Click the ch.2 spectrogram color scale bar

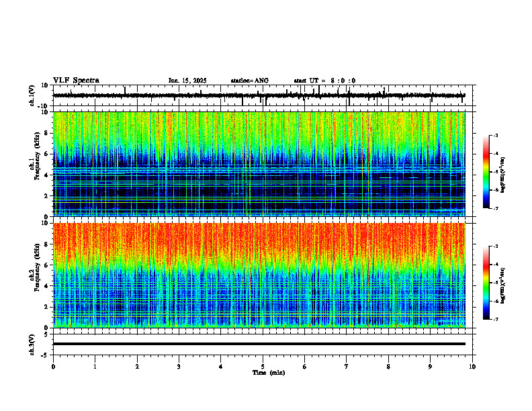tap(486, 283)
